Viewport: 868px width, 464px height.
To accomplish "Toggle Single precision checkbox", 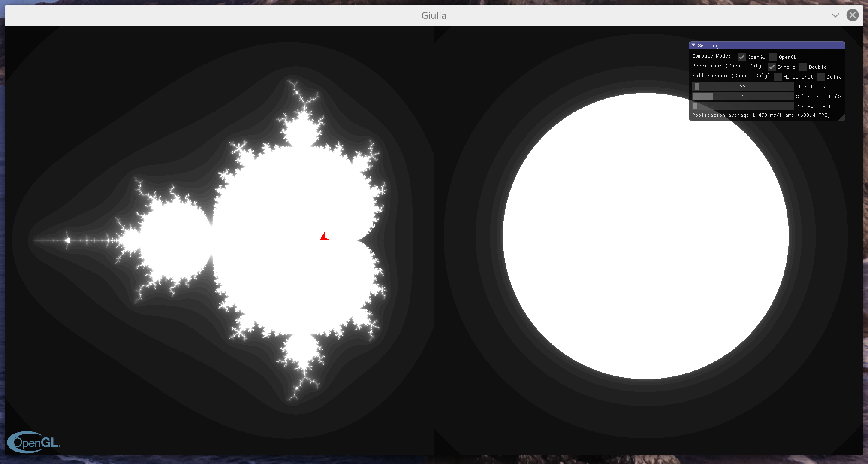I will (x=772, y=67).
